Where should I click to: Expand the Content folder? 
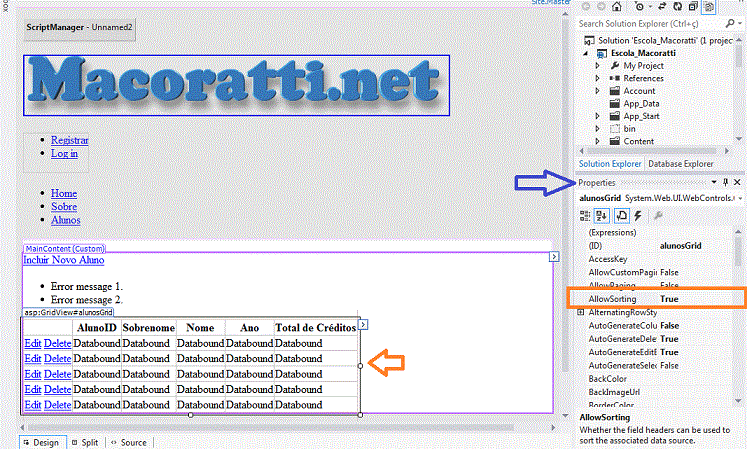[597, 141]
